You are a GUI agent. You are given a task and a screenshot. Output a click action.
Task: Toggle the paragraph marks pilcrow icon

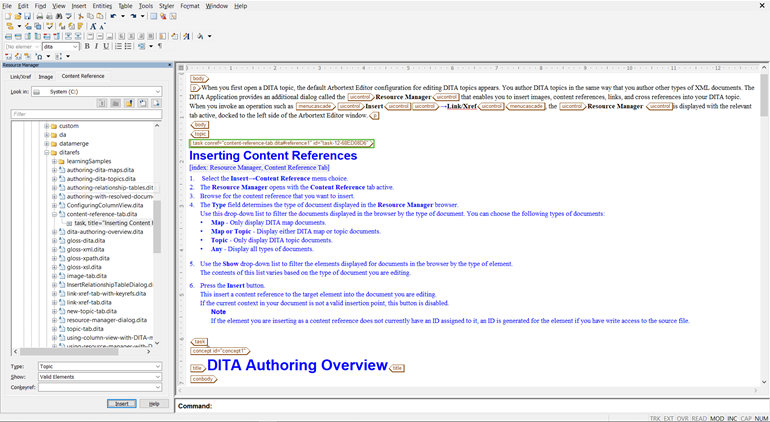click(160, 46)
